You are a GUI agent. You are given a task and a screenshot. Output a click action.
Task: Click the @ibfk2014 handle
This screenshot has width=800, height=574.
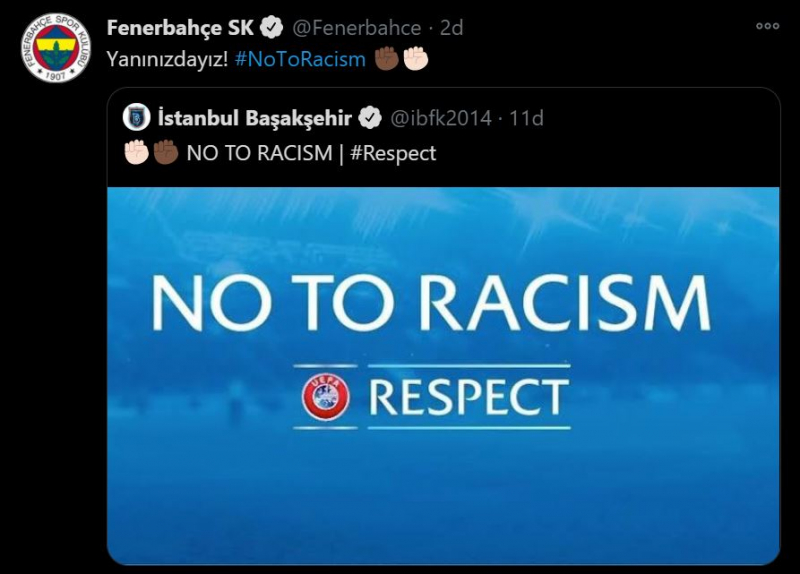coord(441,118)
